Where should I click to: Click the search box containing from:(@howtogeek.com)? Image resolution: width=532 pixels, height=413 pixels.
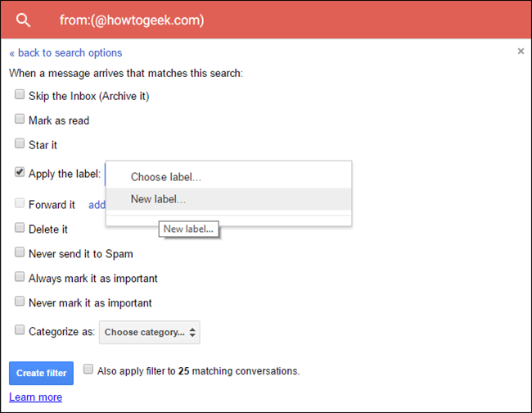click(x=246, y=20)
